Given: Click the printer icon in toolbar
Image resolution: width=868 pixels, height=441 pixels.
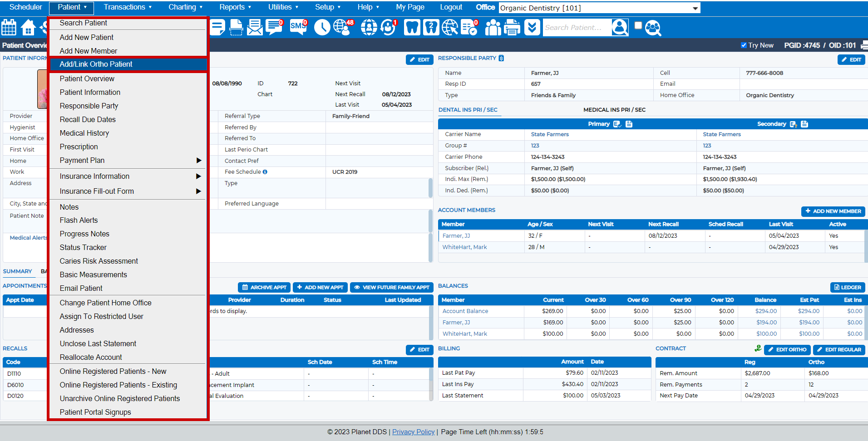Looking at the screenshot, I should pos(512,27).
